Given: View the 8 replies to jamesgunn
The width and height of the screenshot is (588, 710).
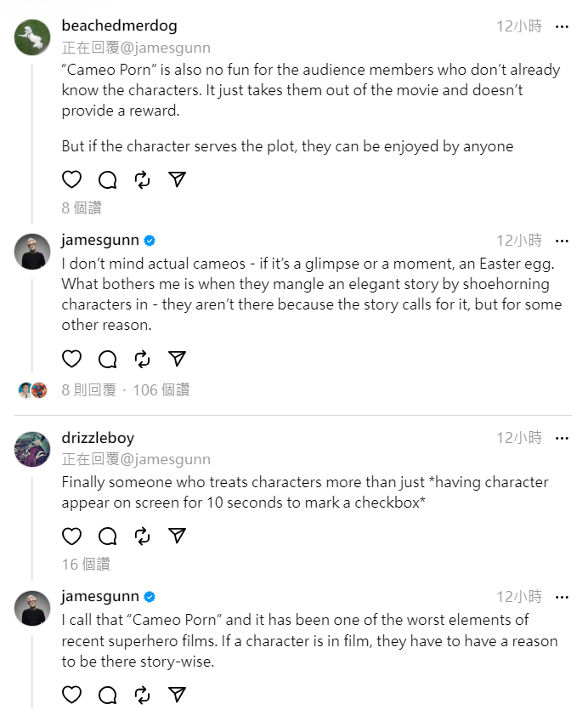Looking at the screenshot, I should [88, 390].
